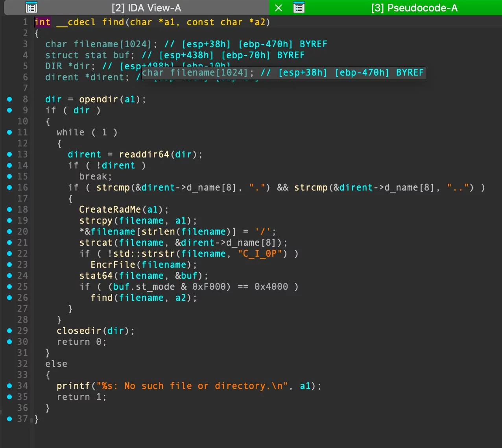Toggle breakpoint dot beside stat64 line 24
The image size is (502, 448).
point(9,276)
